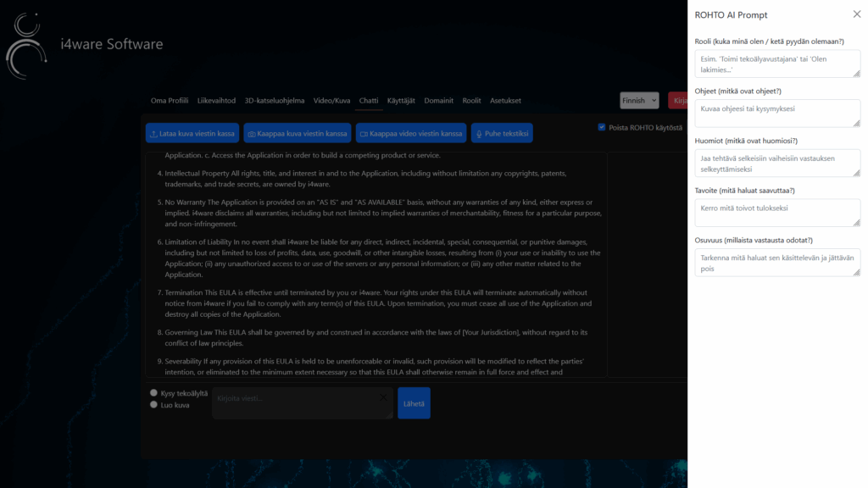This screenshot has height=488, width=868.
Task: Click the i4ware Software logo
Action: pyautogui.click(x=26, y=46)
